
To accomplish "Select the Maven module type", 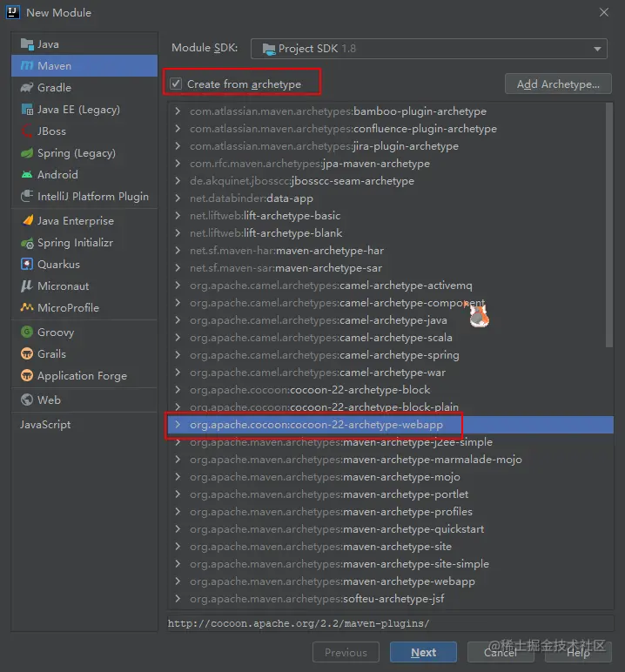I will (x=84, y=65).
